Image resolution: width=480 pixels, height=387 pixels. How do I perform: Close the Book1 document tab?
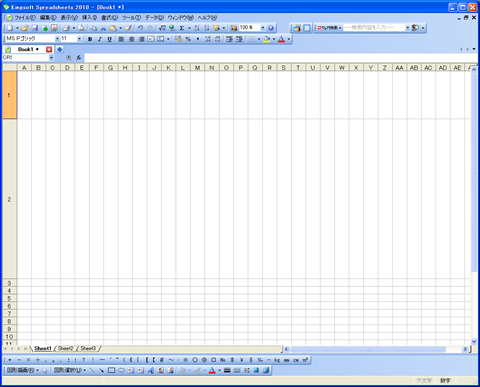(49, 49)
